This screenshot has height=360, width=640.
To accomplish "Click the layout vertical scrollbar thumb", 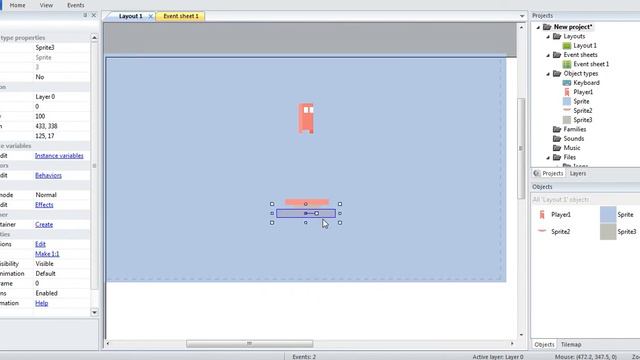I will pos(521,148).
